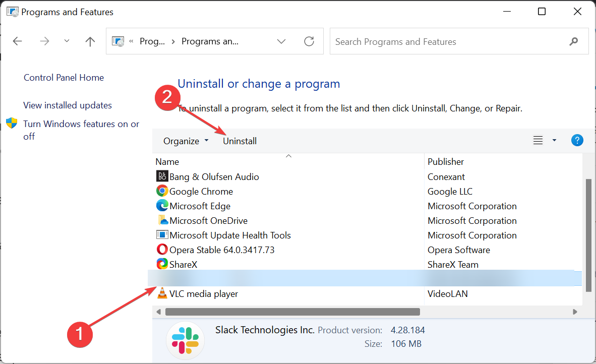Sort by the Publisher column header
596x364 pixels.
(x=445, y=162)
